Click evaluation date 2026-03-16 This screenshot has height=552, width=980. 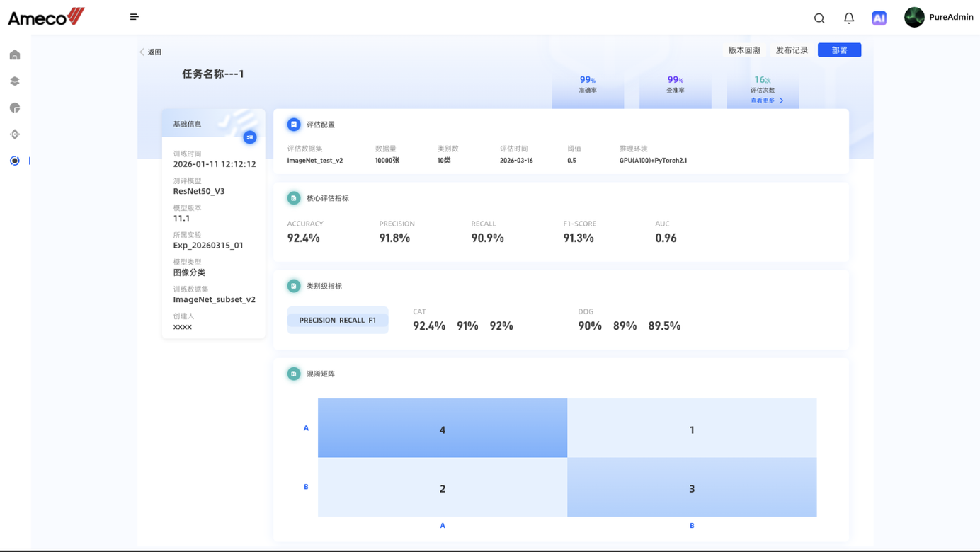pos(516,161)
